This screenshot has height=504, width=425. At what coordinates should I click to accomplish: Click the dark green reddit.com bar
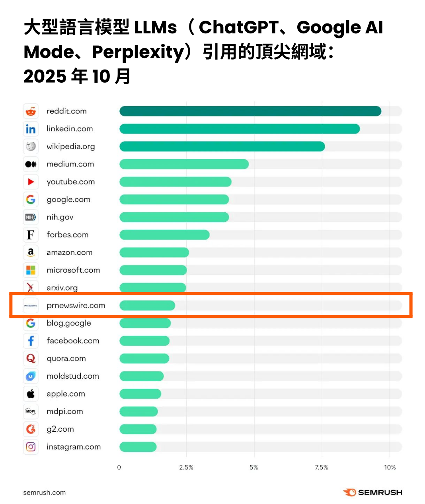[250, 111]
